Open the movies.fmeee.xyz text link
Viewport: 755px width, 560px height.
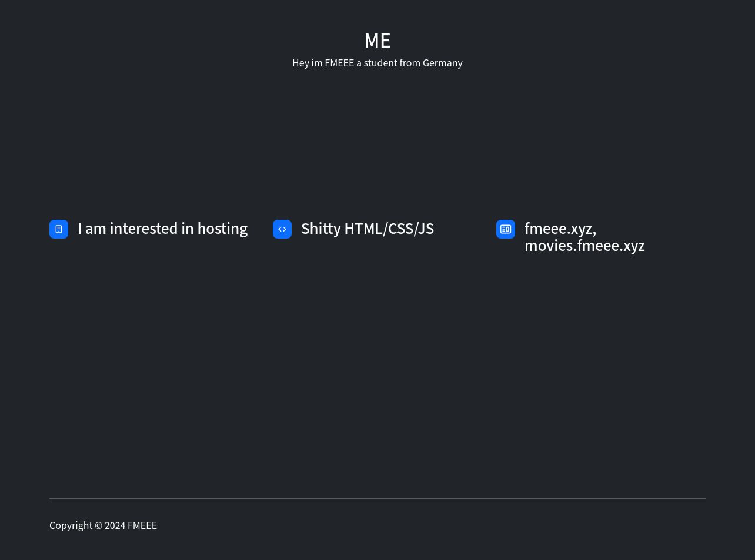(x=584, y=246)
